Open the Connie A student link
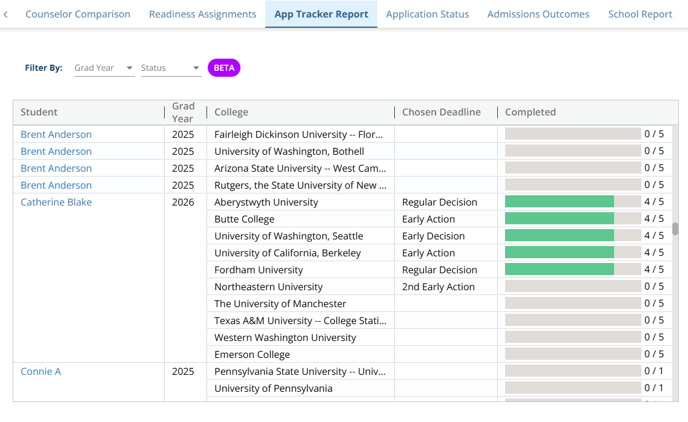Image resolution: width=688 pixels, height=422 pixels. [x=41, y=372]
